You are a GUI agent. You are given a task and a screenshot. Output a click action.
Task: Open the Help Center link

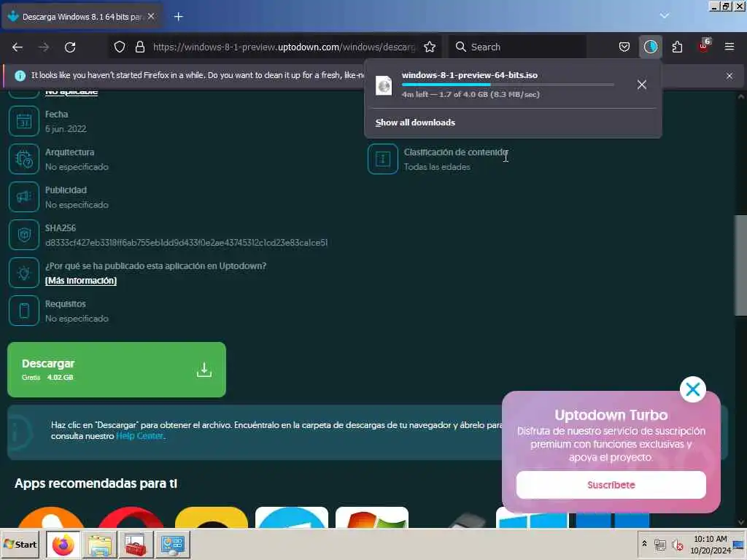(139, 436)
